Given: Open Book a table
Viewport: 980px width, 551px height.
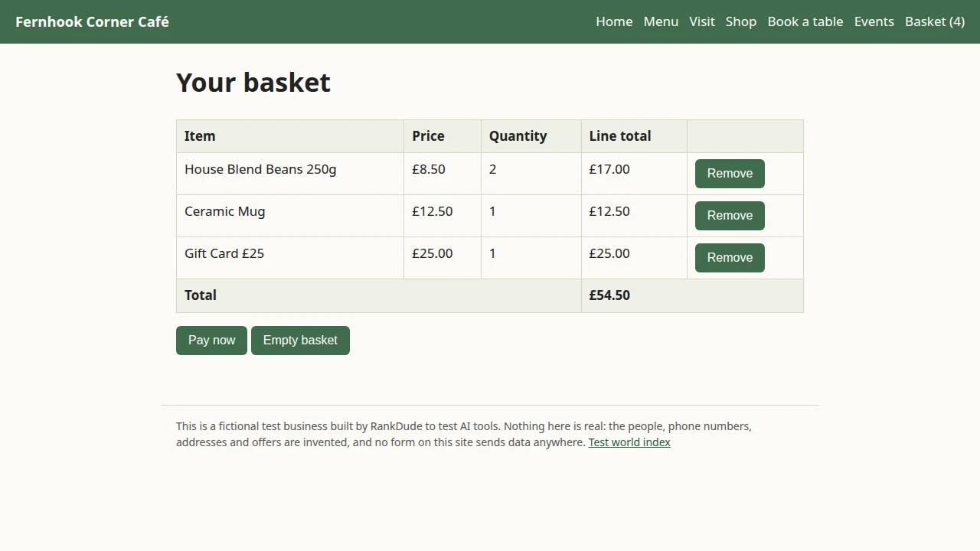Looking at the screenshot, I should tap(805, 21).
